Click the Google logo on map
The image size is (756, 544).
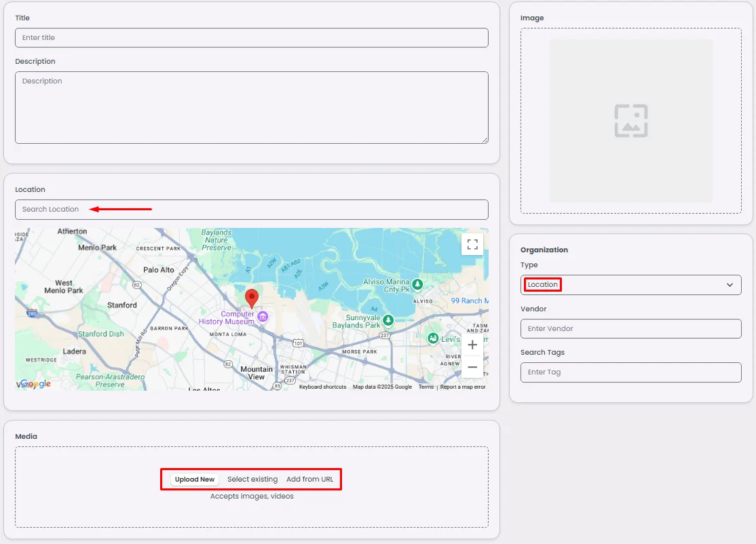(x=35, y=384)
